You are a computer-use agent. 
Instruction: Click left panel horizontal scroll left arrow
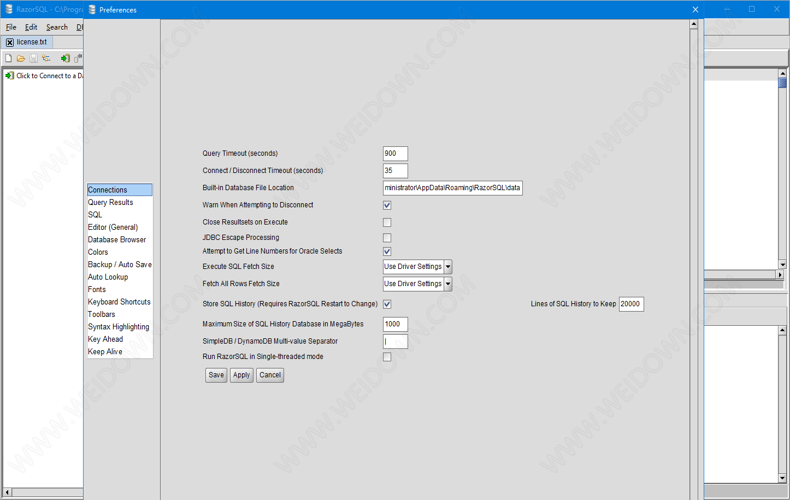(7, 492)
